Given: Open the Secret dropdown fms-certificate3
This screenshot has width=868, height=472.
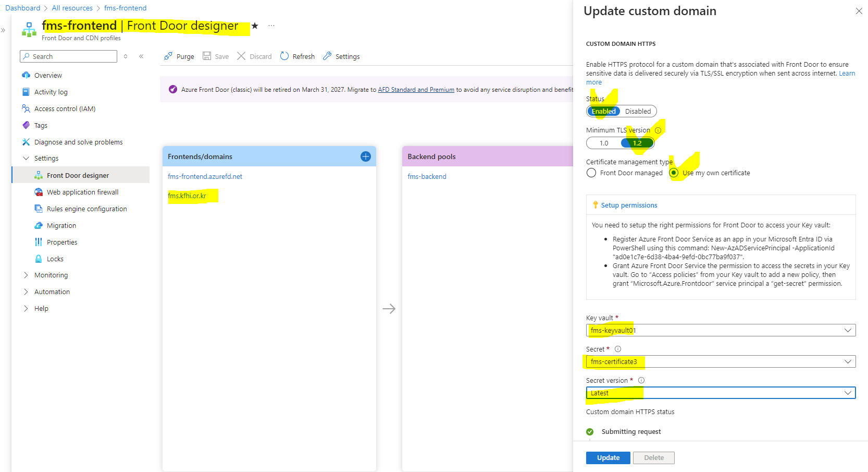Looking at the screenshot, I should click(x=721, y=361).
